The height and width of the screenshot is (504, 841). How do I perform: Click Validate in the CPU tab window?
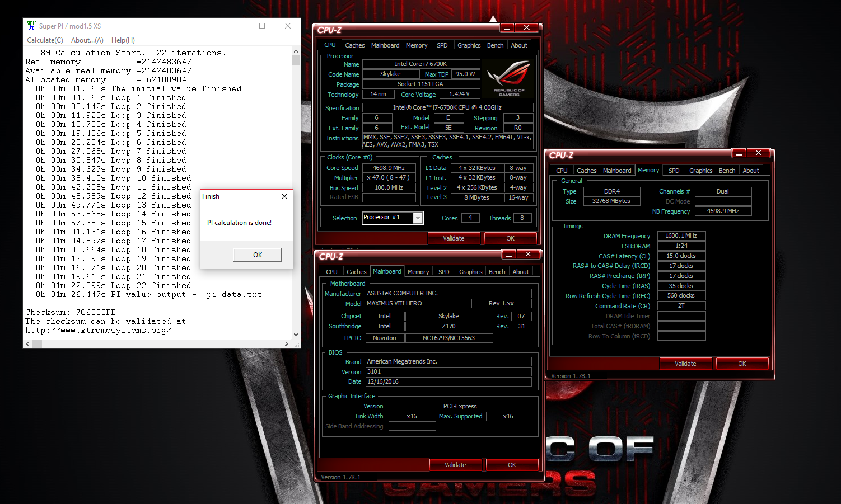coord(454,238)
